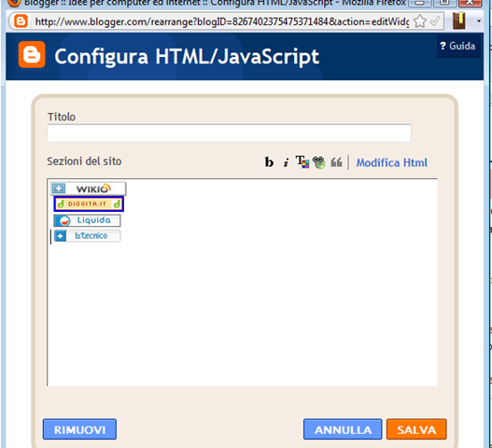The height and width of the screenshot is (448, 492).
Task: Bookmark page with the star icon
Action: [419, 21]
